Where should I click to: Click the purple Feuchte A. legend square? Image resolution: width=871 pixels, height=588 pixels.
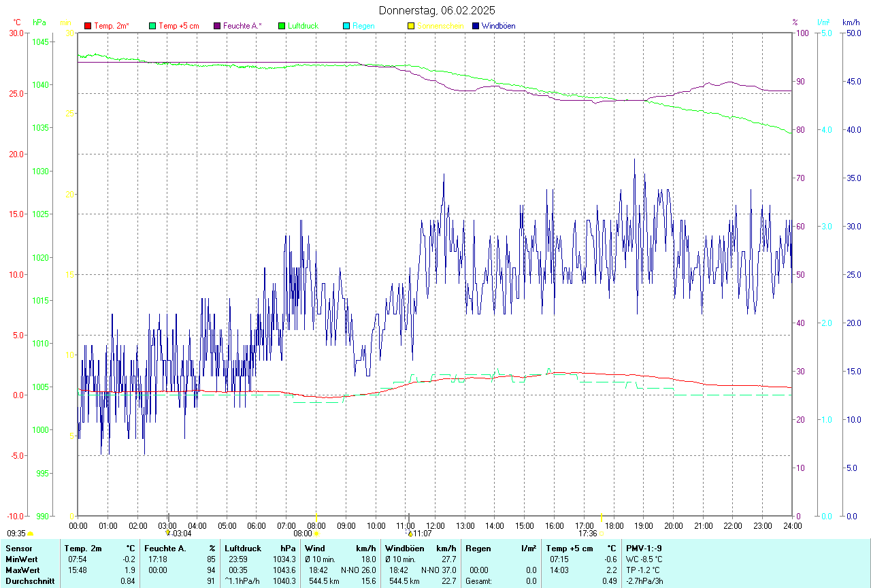tap(217, 26)
